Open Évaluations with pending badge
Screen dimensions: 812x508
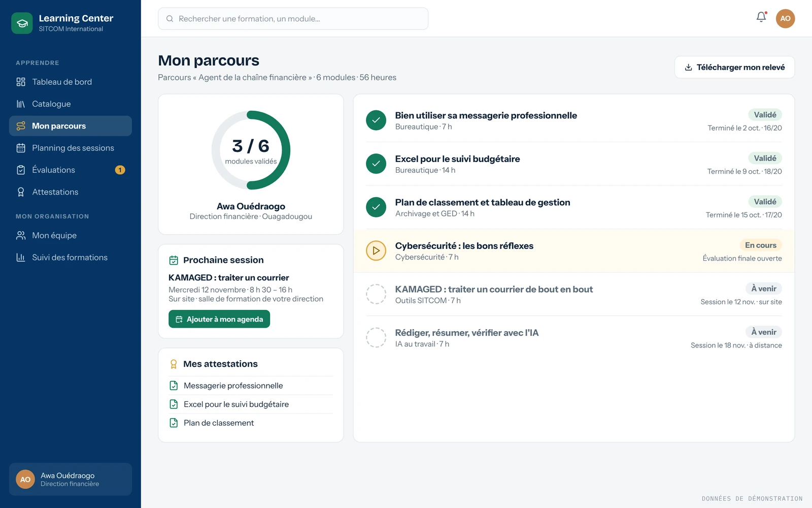[x=71, y=170]
